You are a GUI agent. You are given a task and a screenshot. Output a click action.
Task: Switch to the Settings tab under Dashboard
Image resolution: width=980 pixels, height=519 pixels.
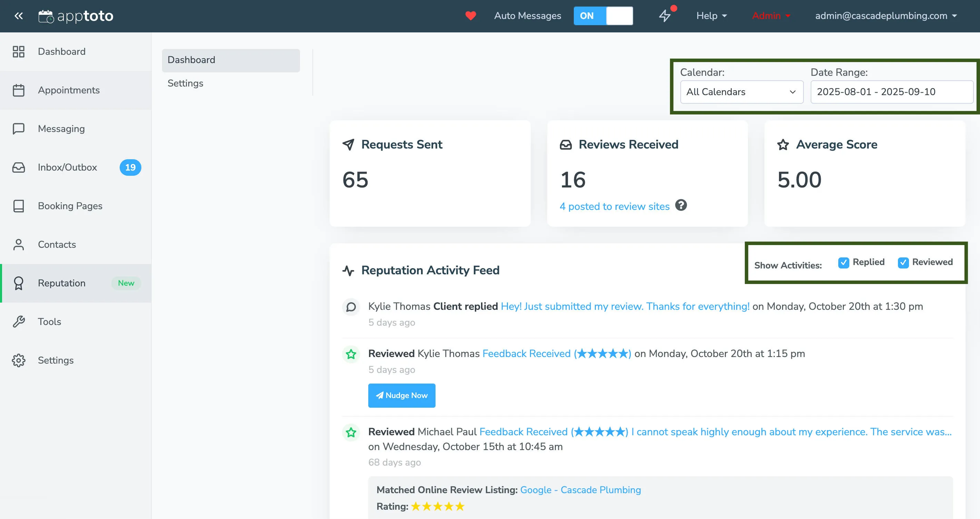[185, 83]
